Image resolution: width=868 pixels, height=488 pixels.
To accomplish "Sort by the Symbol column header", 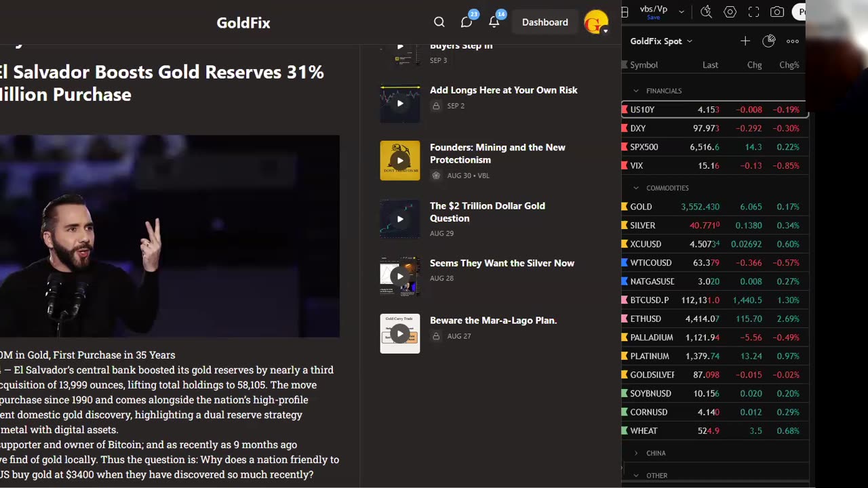I will (644, 65).
